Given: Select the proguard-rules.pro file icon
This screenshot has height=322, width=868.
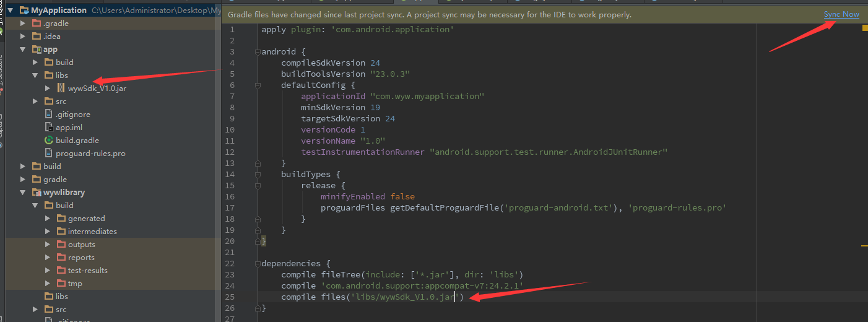Looking at the screenshot, I should [x=49, y=153].
